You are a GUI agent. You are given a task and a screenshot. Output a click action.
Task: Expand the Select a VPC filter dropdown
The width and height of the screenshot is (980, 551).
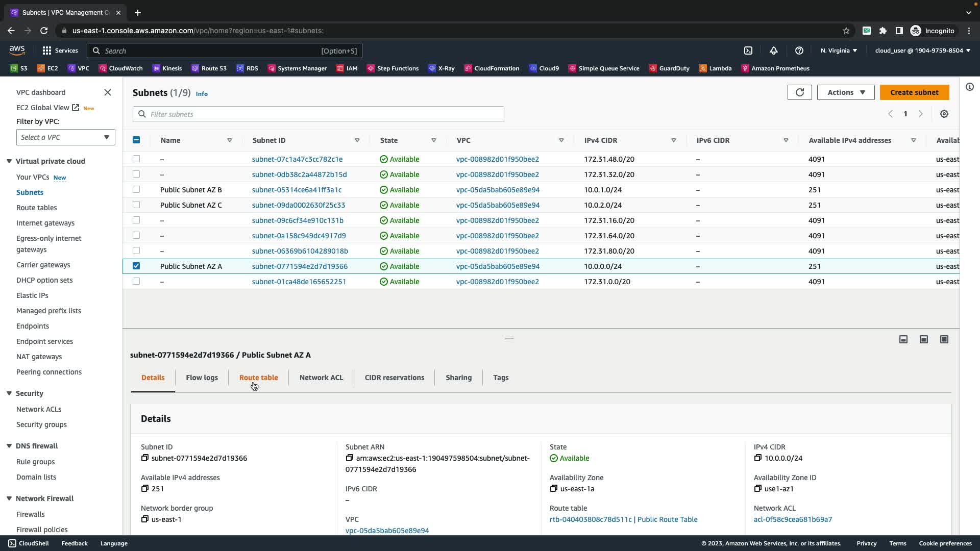click(65, 137)
